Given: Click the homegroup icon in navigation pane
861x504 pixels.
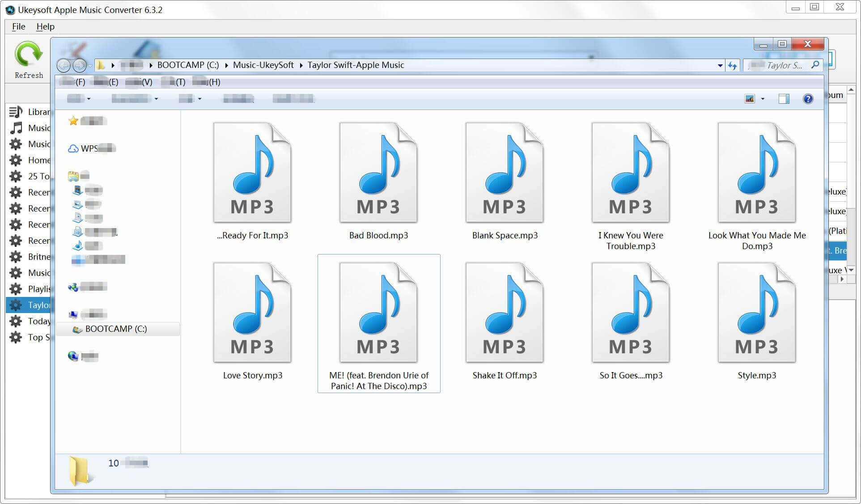Looking at the screenshot, I should point(73,287).
